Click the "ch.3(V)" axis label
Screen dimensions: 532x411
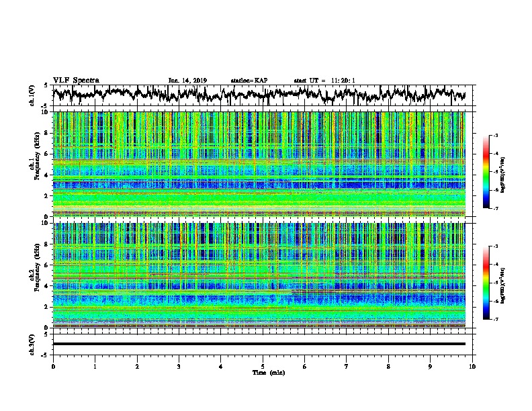point(32,345)
